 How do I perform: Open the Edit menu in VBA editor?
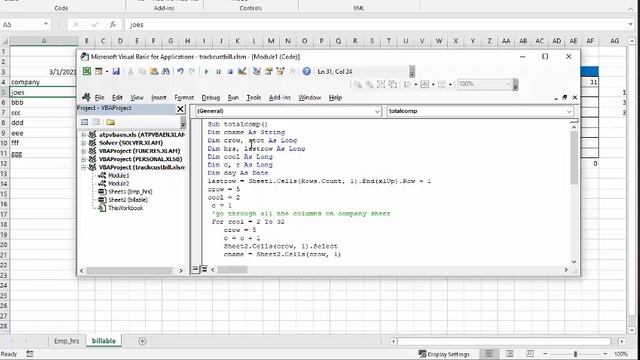pos(117,98)
